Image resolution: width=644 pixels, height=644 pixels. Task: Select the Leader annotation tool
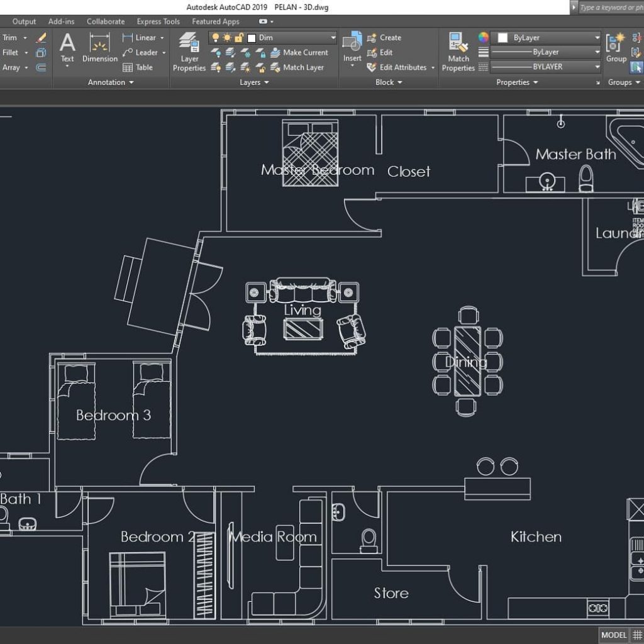(140, 53)
